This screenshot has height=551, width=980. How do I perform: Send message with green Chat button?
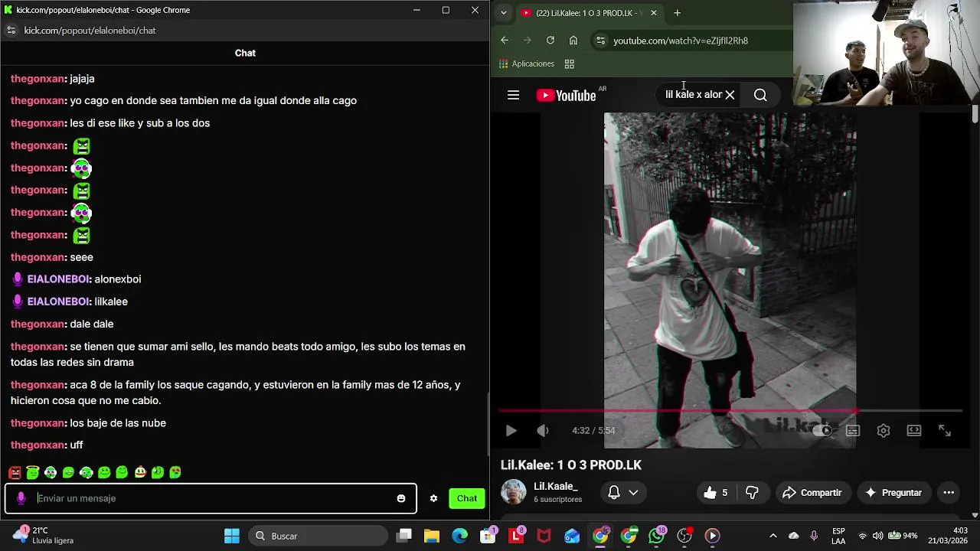pyautogui.click(x=467, y=498)
